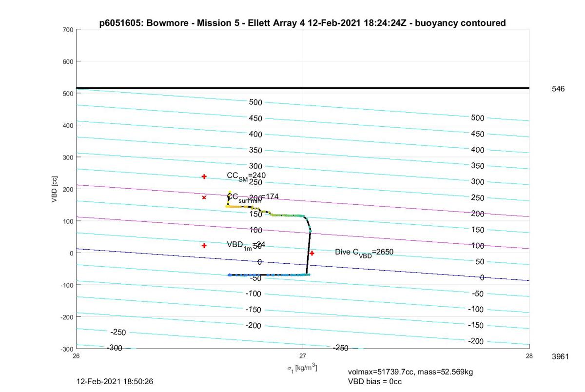Click the y-axis tick label '200'

point(68,189)
